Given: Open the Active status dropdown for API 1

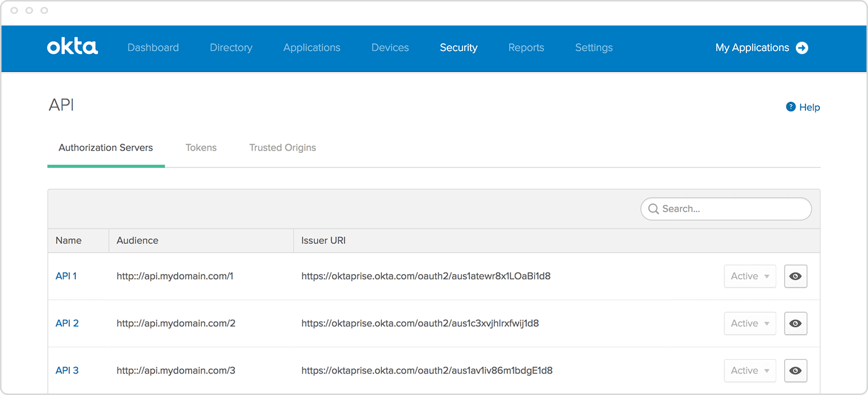Looking at the screenshot, I should tap(749, 276).
